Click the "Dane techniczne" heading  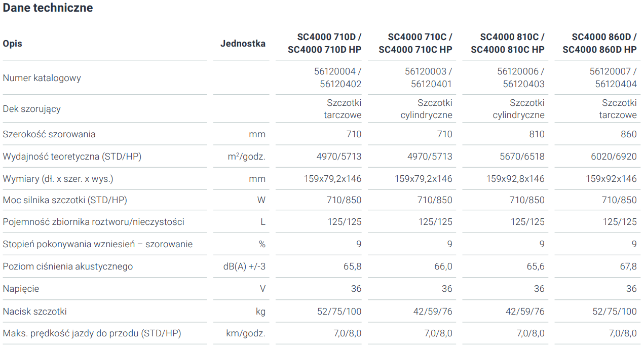coord(48,8)
